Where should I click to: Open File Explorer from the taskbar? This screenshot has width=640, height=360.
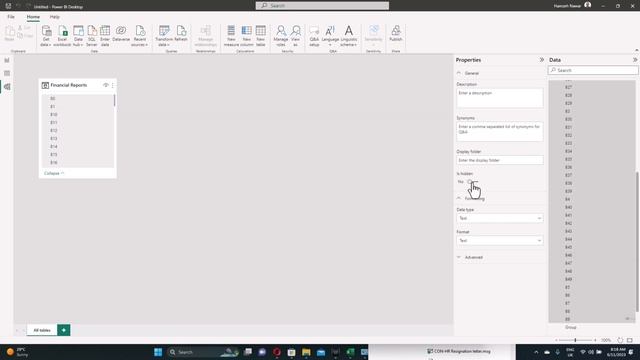click(x=306, y=352)
